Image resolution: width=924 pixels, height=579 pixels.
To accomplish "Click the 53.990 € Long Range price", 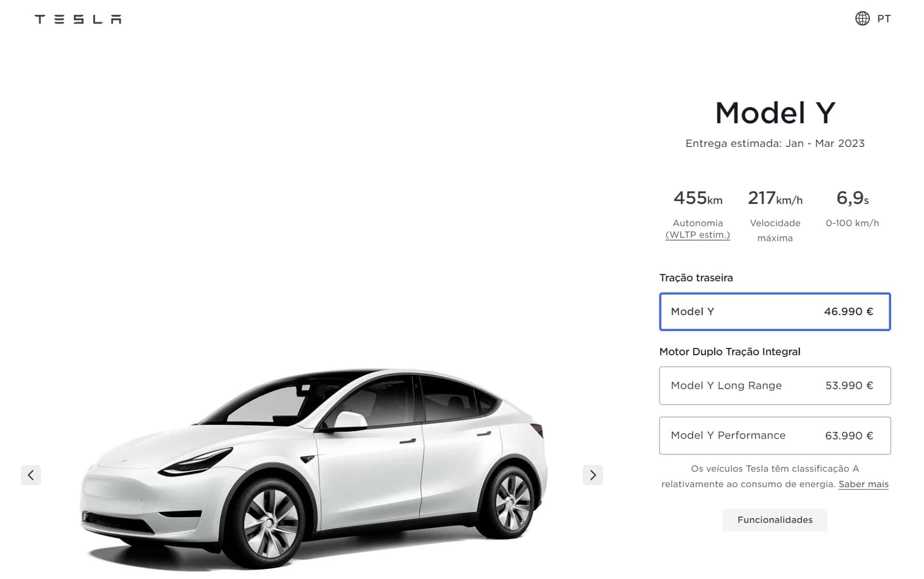I will pos(849,386).
